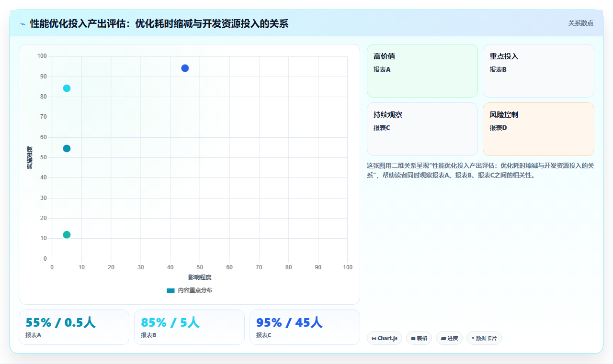This screenshot has width=613, height=364.
Task: Click the 95% / 45人 stat card
Action: pyautogui.click(x=305, y=327)
